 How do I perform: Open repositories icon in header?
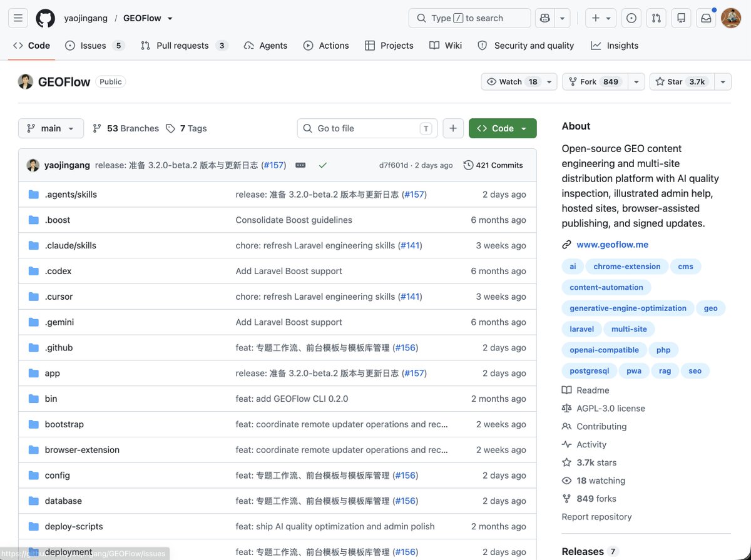682,18
